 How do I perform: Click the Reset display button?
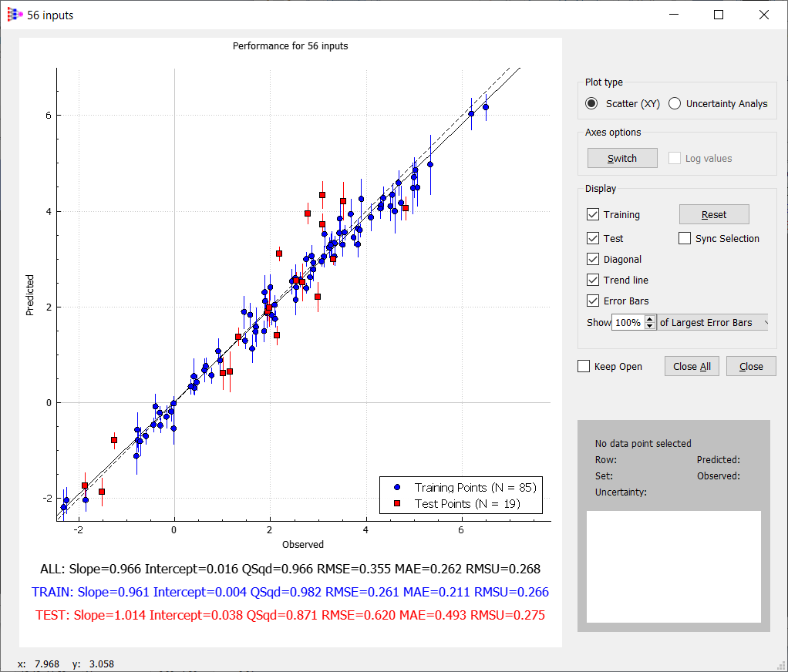point(714,214)
